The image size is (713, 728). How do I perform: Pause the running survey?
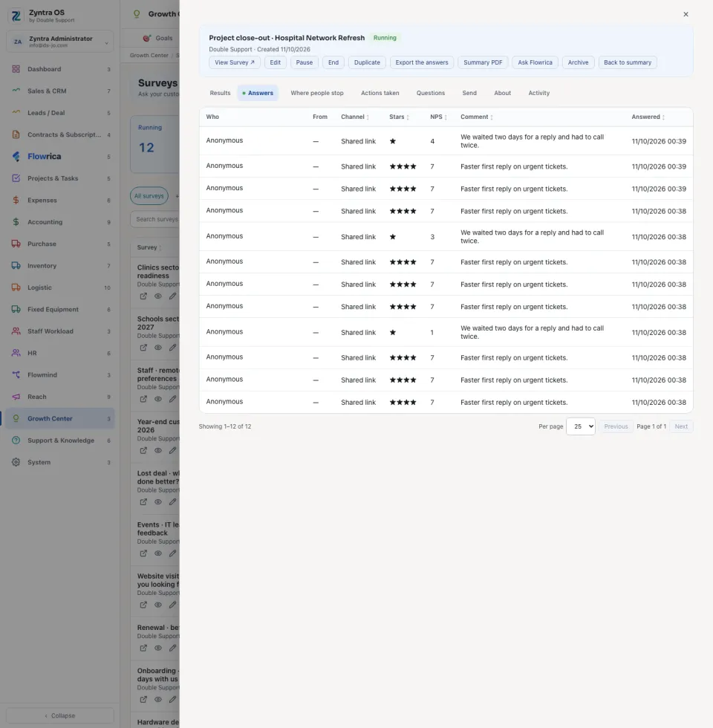[305, 62]
